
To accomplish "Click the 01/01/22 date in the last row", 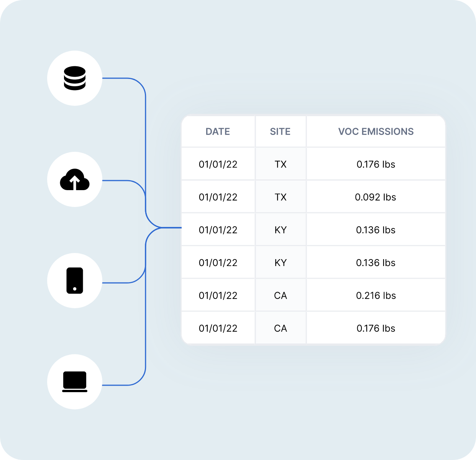I will pos(218,328).
